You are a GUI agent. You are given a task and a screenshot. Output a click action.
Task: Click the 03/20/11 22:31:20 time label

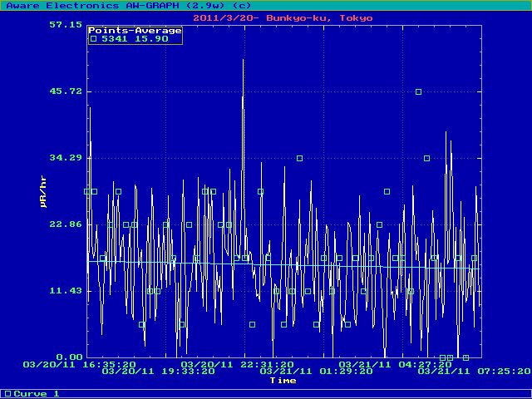point(237,364)
